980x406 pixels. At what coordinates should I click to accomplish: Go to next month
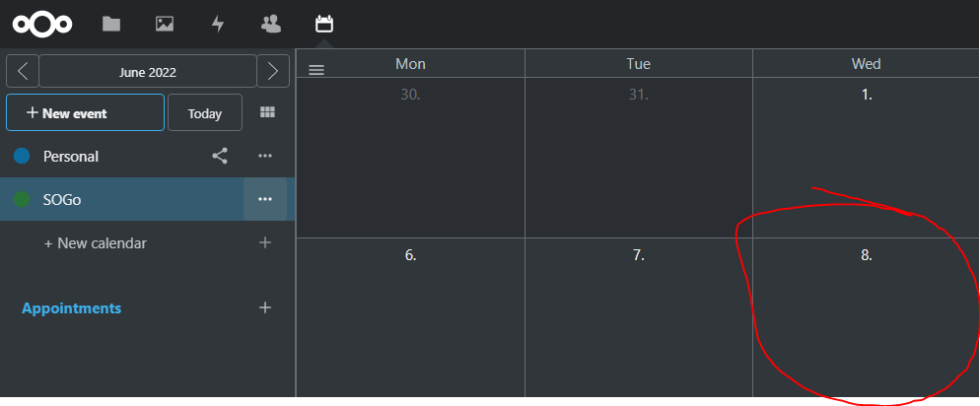pyautogui.click(x=273, y=72)
